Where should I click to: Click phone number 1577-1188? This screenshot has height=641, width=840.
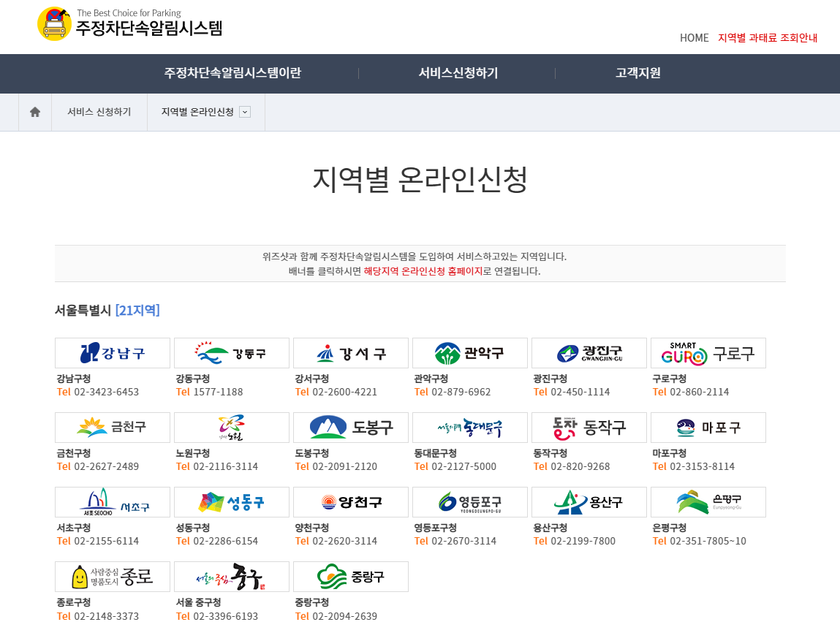(x=218, y=392)
